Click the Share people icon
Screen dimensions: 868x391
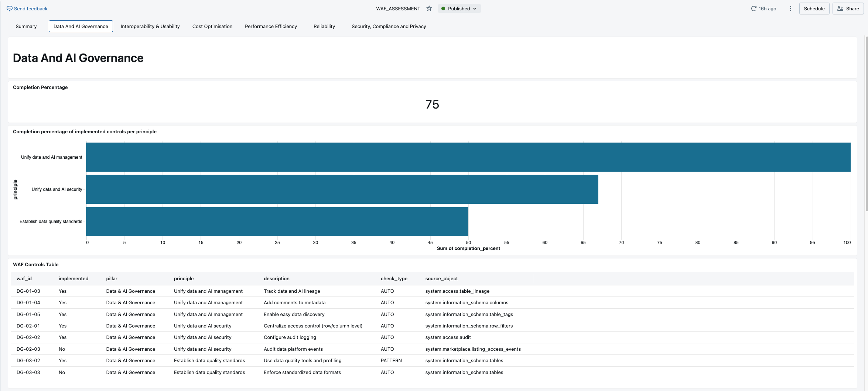(840, 8)
